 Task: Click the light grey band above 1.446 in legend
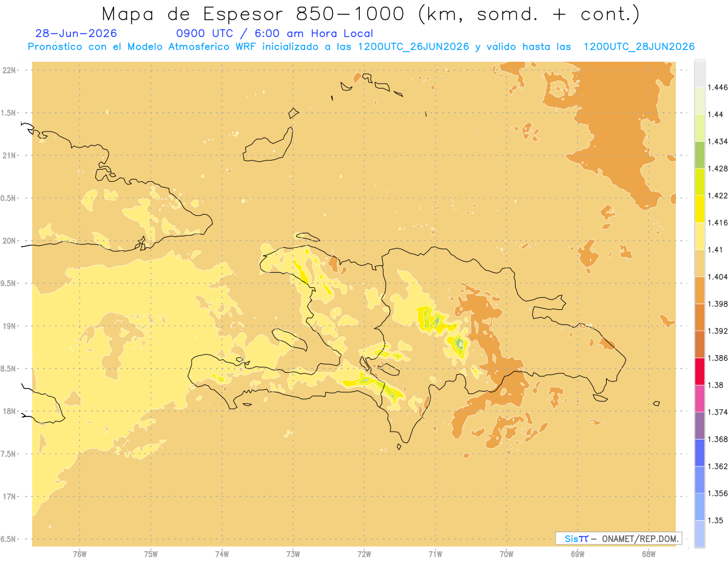tap(699, 73)
